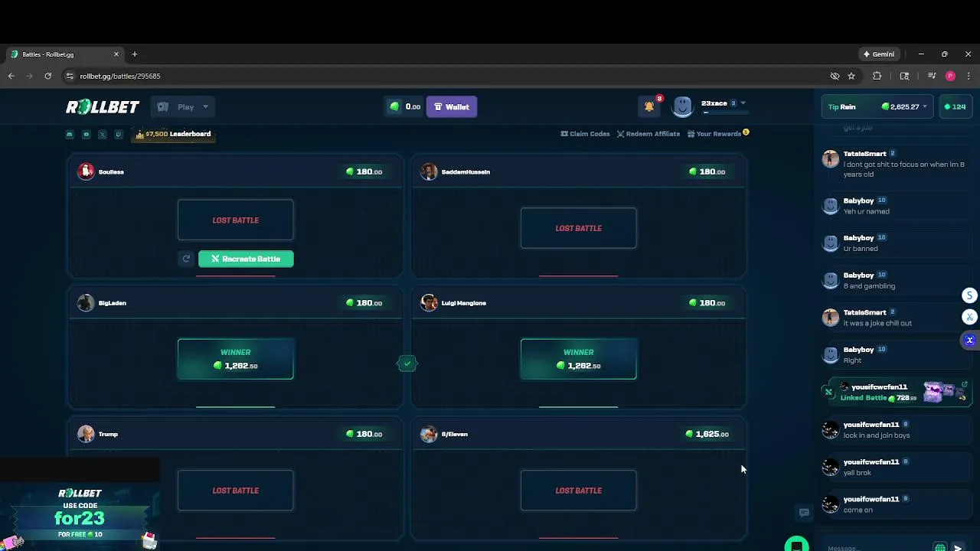Click the Luigi Mangione player name

(x=464, y=303)
